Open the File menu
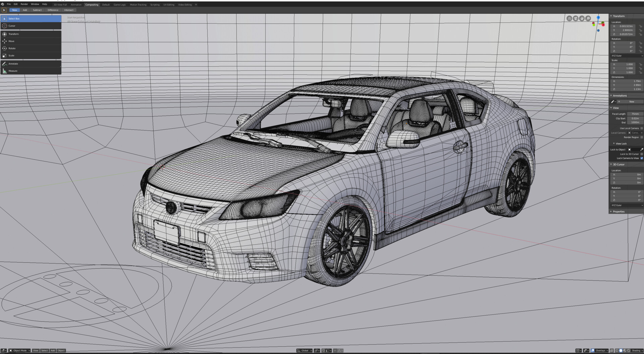Screen dimensions: 644x354 (x=9, y=4)
